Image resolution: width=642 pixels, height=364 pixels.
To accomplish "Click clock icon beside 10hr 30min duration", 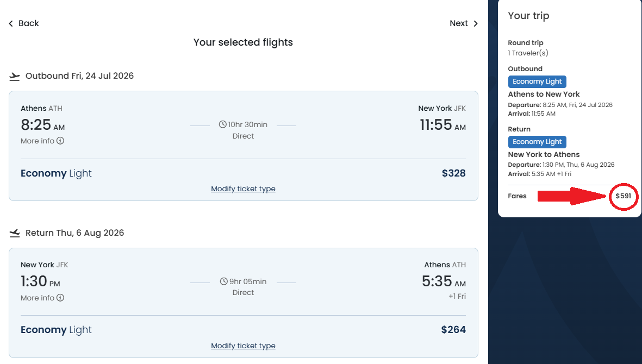I will click(223, 124).
